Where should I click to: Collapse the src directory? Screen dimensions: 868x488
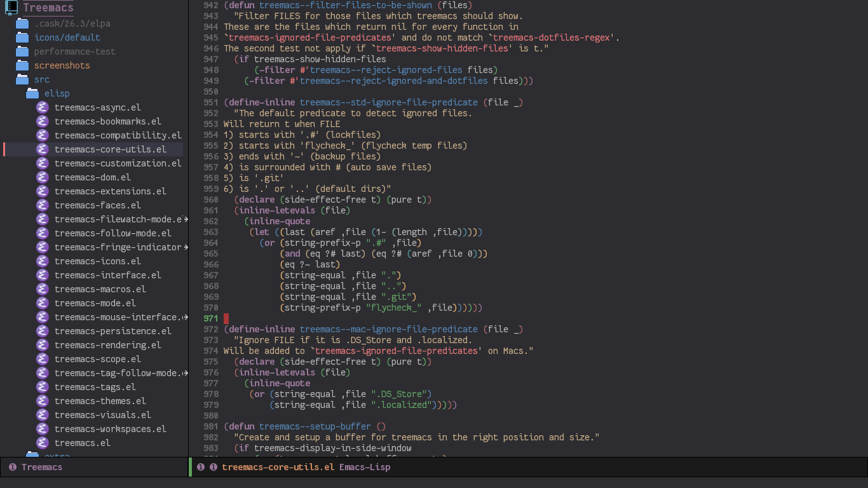[41, 79]
